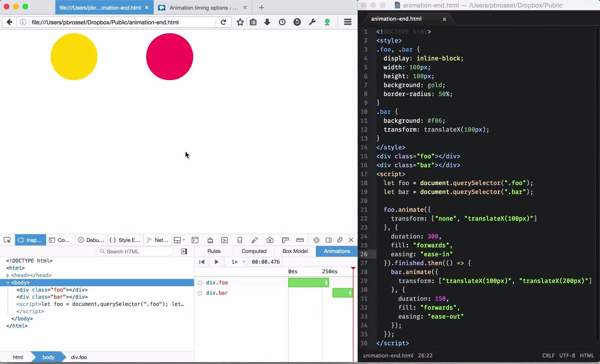This screenshot has width=600, height=364.
Task: Take a screenshot with the camera icon
Action: coord(270,240)
